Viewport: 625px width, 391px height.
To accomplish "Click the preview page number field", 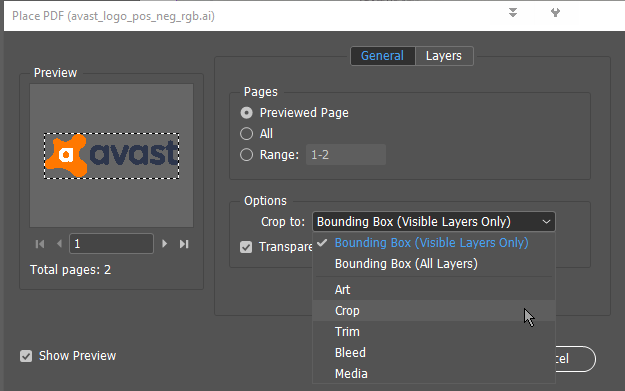I will coord(111,244).
